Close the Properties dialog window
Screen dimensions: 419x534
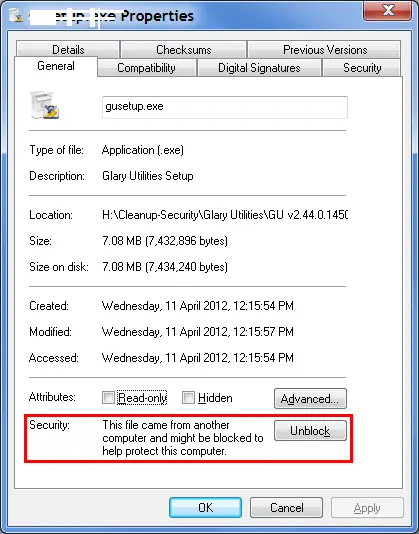(388, 10)
